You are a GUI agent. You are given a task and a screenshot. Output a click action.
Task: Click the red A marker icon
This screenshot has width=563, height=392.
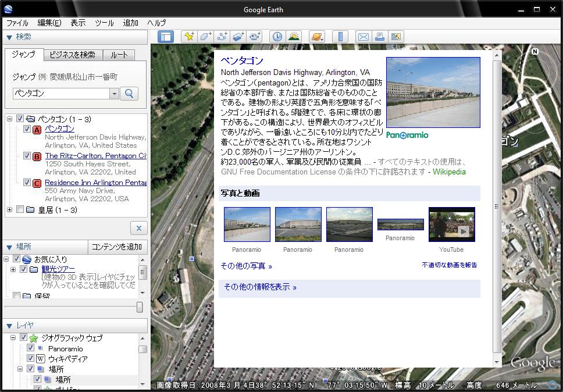tap(37, 130)
